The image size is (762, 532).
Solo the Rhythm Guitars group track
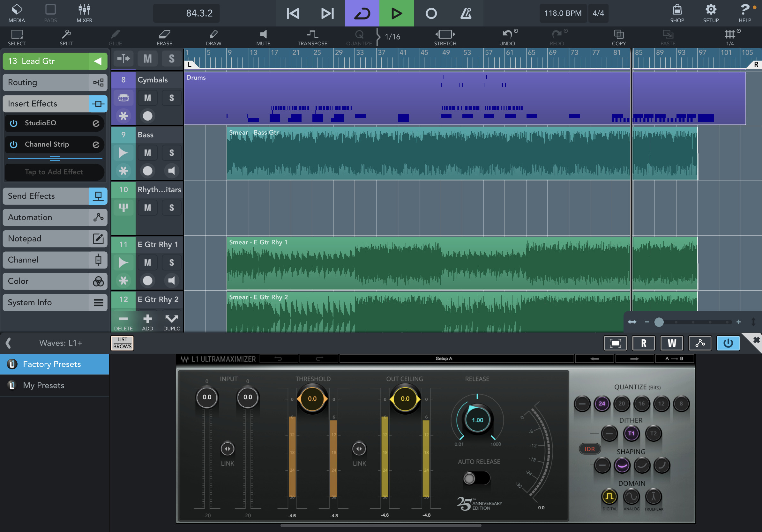pos(172,208)
